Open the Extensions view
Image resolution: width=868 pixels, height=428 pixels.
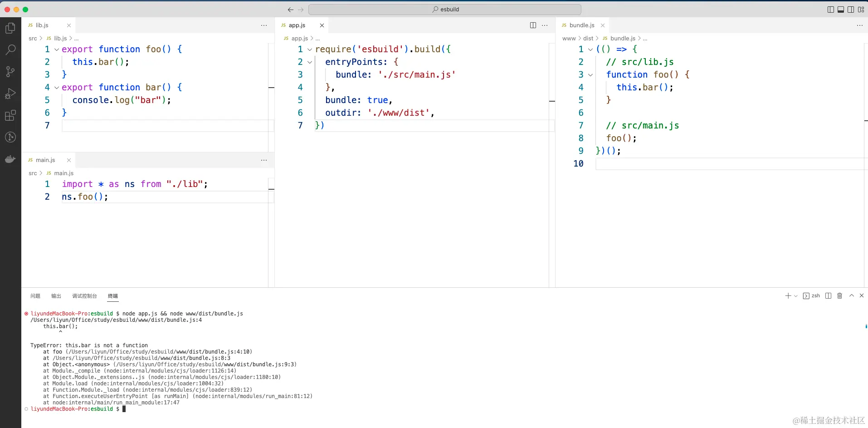(10, 115)
